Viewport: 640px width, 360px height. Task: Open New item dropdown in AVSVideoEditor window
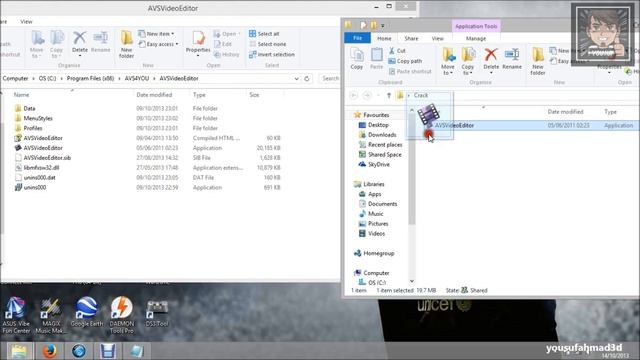(156, 34)
